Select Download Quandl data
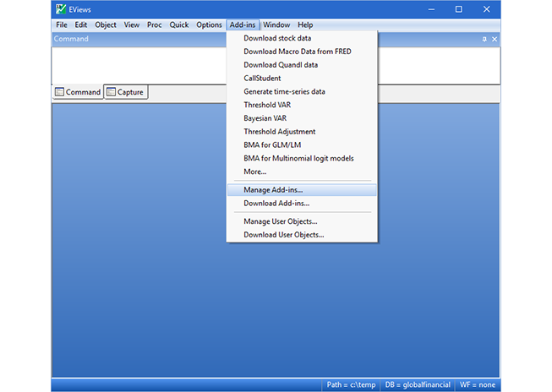 coord(302,65)
